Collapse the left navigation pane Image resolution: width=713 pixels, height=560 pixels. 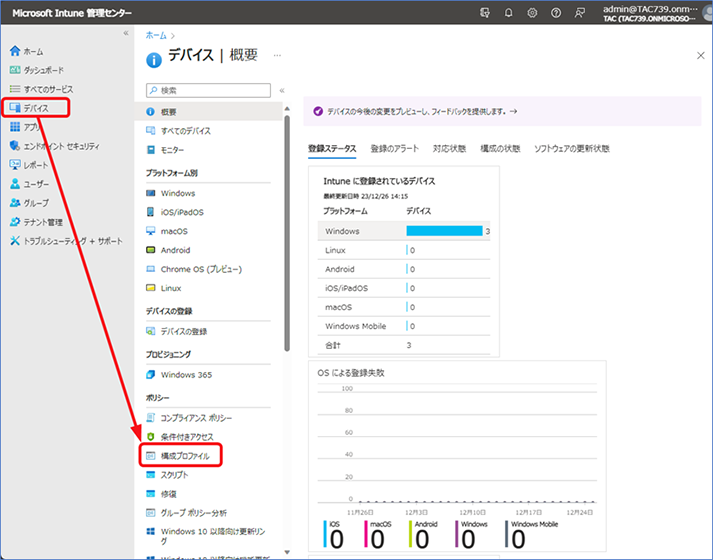pyautogui.click(x=126, y=33)
